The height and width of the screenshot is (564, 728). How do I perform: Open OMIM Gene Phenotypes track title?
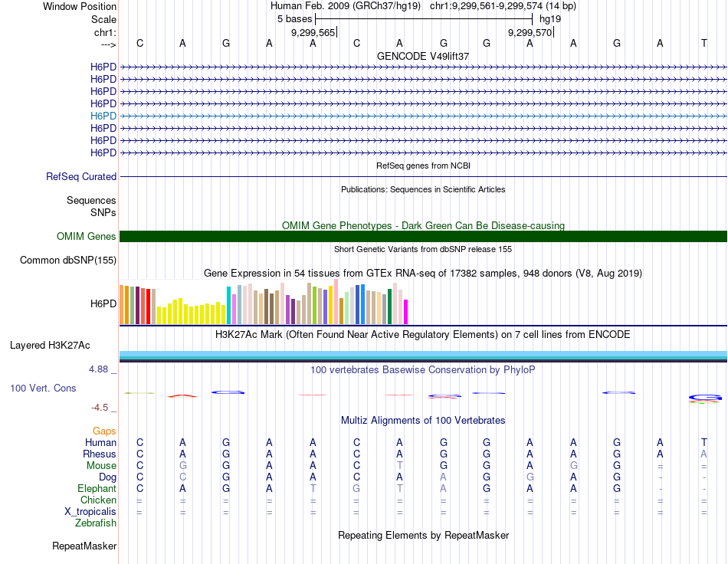423,225
